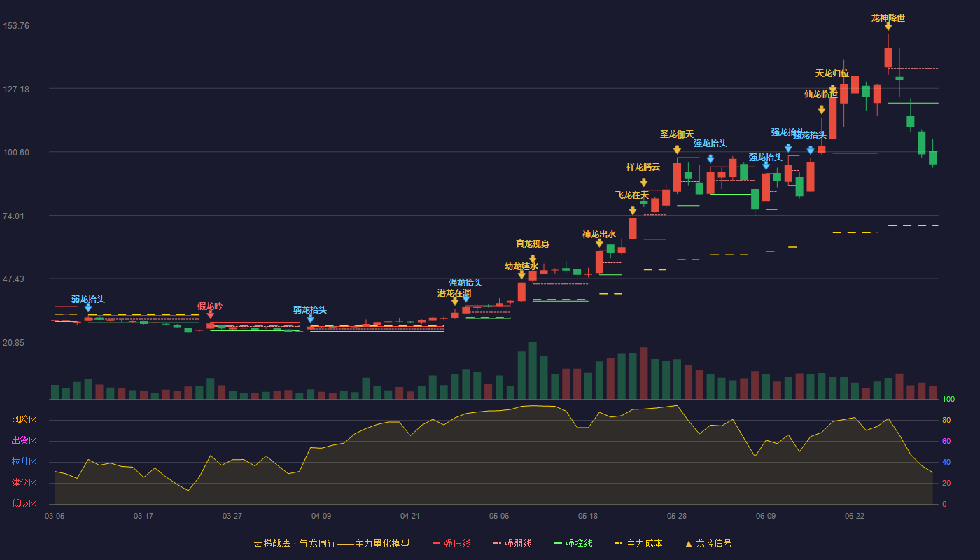Toggle the 强压线 legend item
The image size is (980, 560).
[x=451, y=543]
